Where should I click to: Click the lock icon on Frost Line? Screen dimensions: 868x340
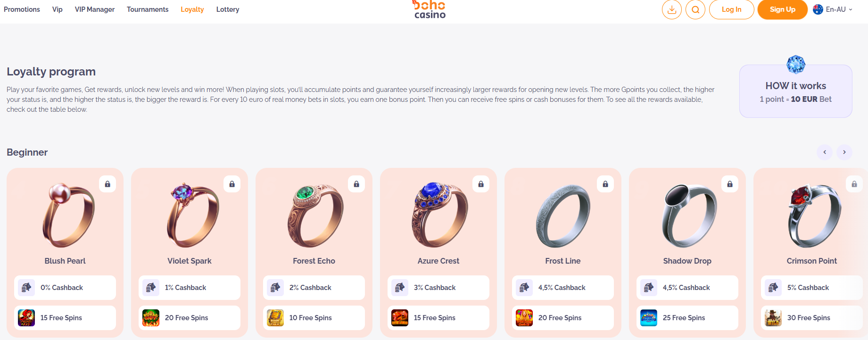coord(605,184)
